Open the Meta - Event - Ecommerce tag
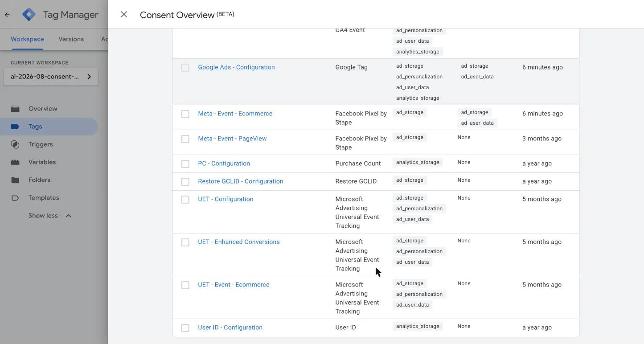The image size is (644, 344). (235, 114)
